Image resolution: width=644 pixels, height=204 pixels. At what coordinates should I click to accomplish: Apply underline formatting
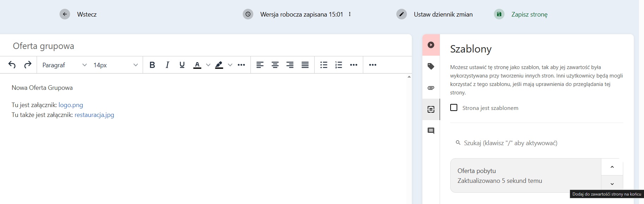[x=182, y=65]
